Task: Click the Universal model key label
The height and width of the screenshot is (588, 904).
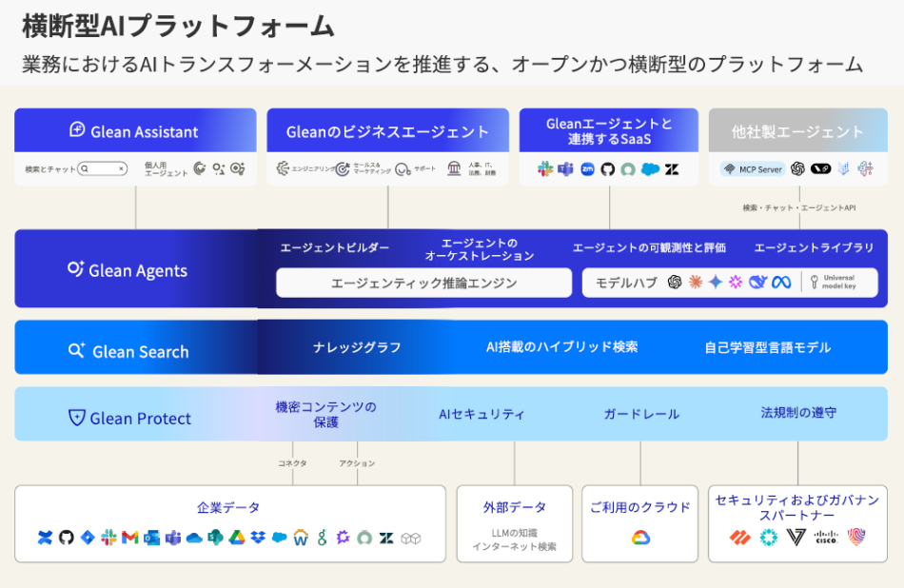Action: (840, 282)
